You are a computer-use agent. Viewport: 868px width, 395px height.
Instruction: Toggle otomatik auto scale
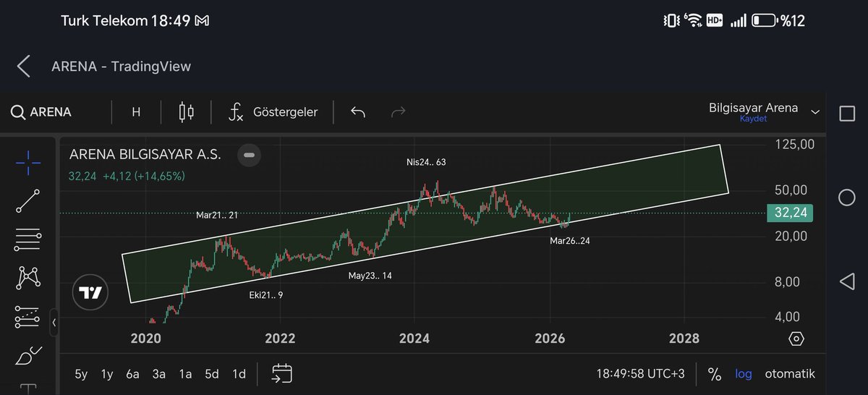(x=790, y=374)
